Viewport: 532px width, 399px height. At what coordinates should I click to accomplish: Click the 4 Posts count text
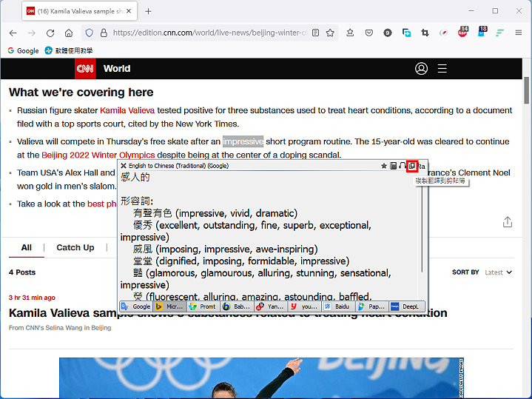[22, 272]
